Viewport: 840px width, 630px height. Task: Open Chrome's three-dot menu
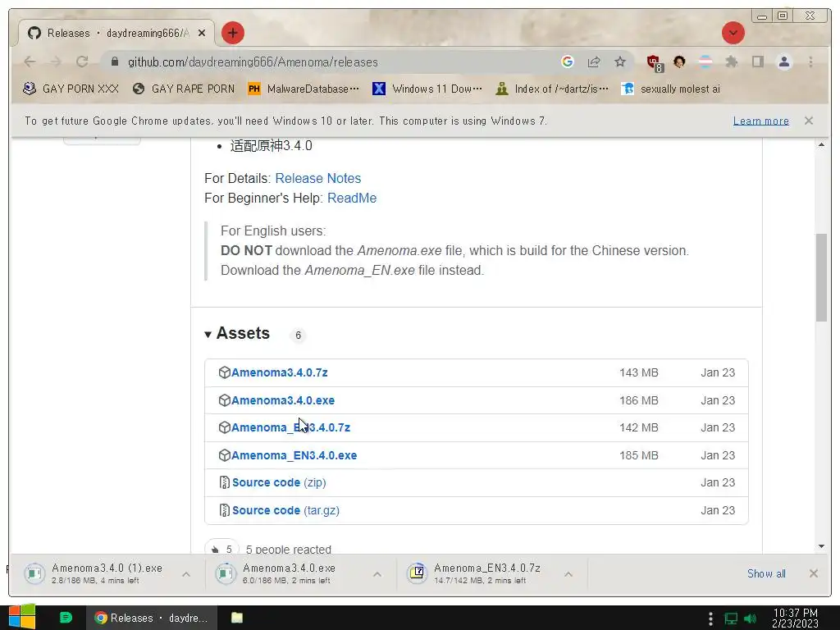810,62
